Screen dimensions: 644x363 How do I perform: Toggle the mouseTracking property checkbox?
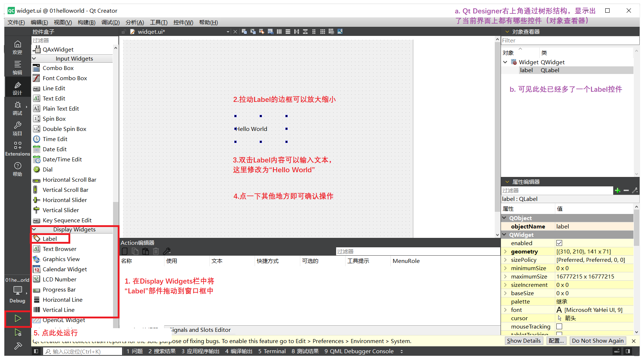[x=559, y=326]
